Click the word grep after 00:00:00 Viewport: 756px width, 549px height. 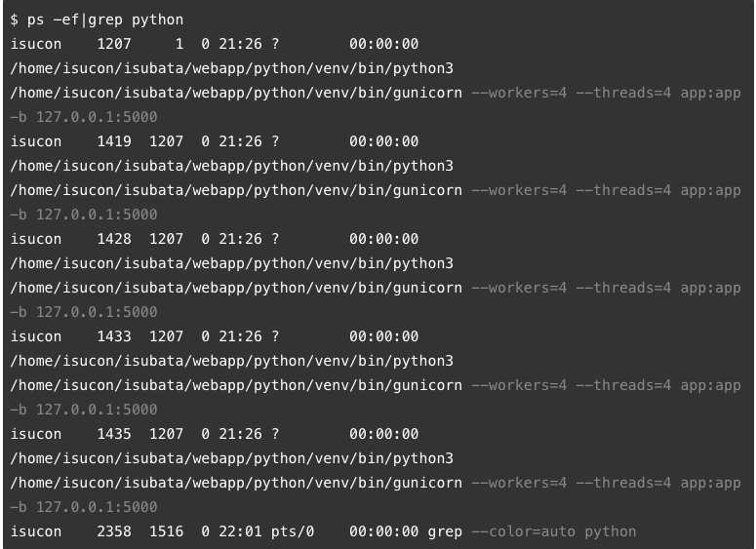(x=444, y=531)
